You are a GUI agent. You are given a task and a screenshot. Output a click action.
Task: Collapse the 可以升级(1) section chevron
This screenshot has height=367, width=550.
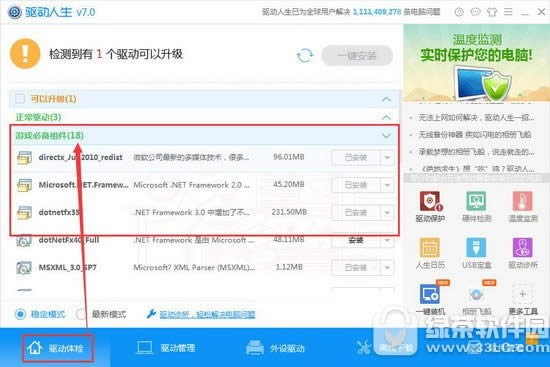click(386, 99)
